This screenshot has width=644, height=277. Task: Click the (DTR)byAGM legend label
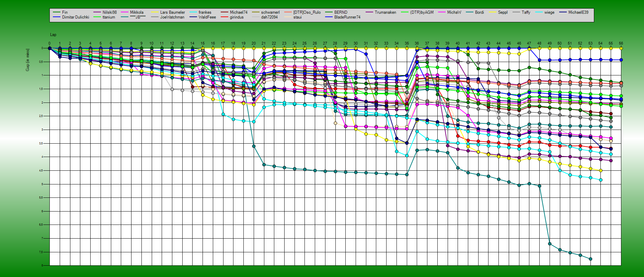pyautogui.click(x=422, y=12)
